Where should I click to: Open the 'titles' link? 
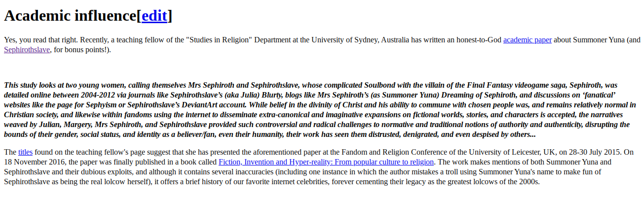click(25, 152)
